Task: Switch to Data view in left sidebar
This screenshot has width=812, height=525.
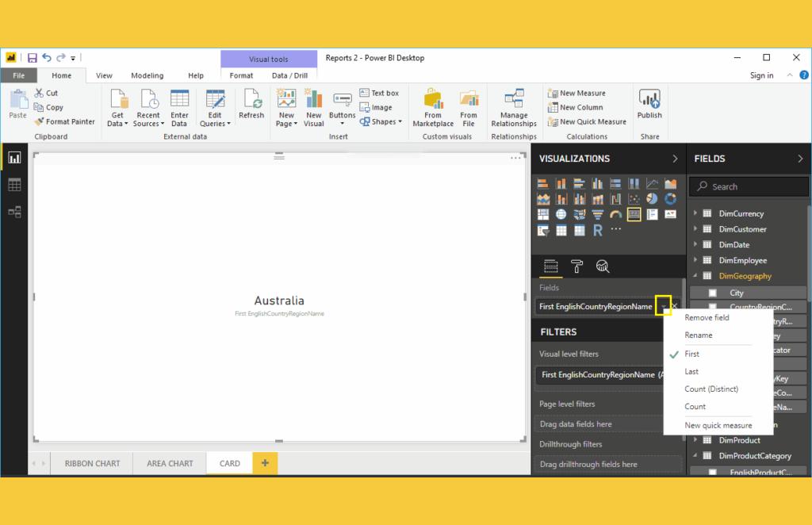Action: (14, 185)
